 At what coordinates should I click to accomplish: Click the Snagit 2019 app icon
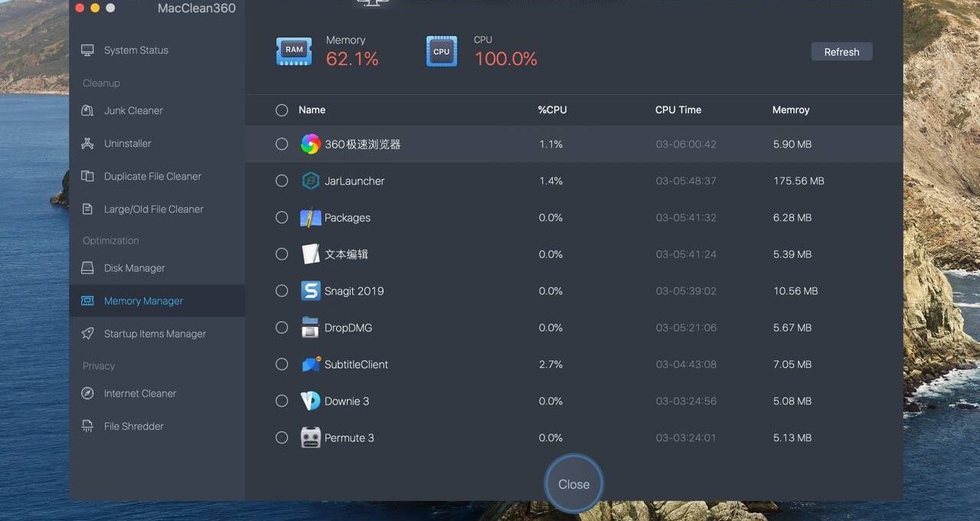pyautogui.click(x=310, y=291)
